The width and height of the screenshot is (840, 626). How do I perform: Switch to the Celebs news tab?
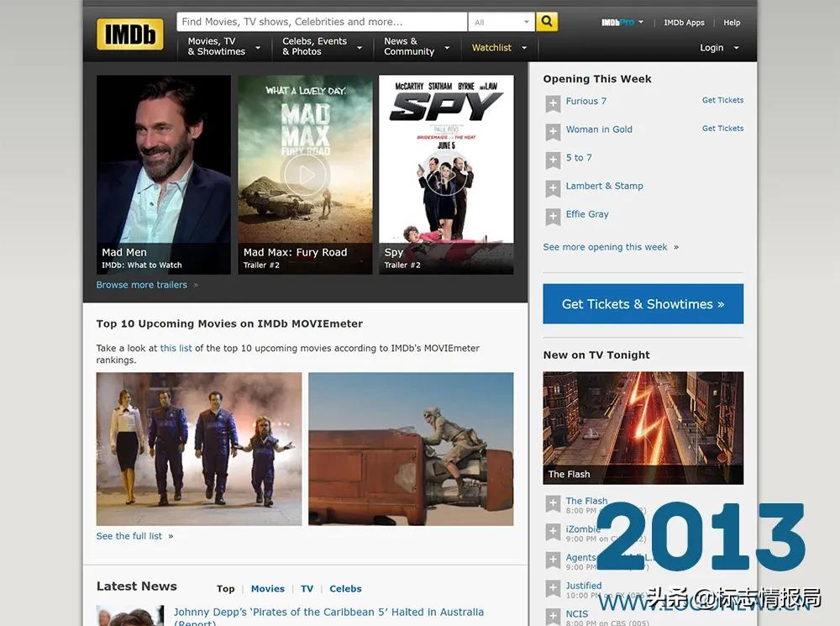345,589
